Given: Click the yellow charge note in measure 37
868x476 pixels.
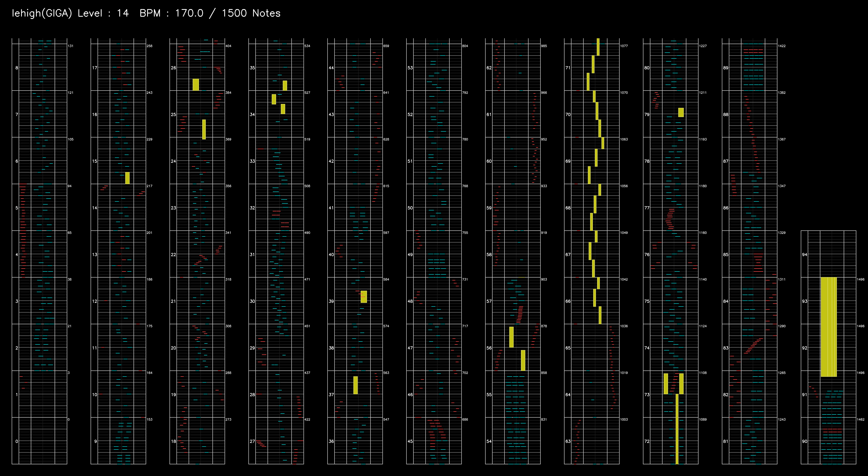Looking at the screenshot, I should (x=355, y=385).
